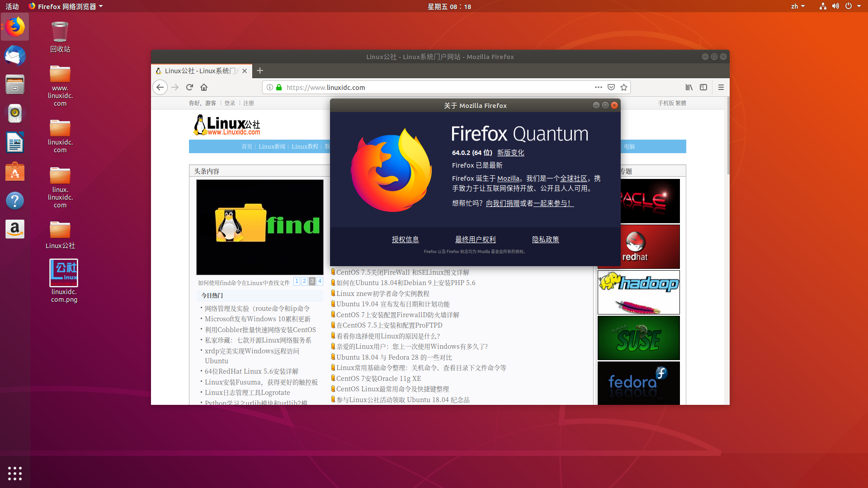This screenshot has width=868, height=488.
Task: Open the Firefox hamburger menu
Action: [x=721, y=87]
